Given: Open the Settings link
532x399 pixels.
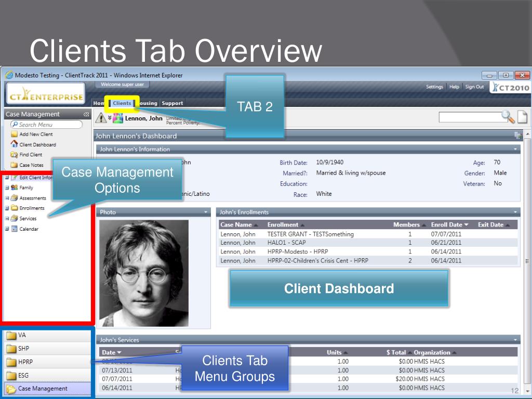Looking at the screenshot, I should pos(434,87).
